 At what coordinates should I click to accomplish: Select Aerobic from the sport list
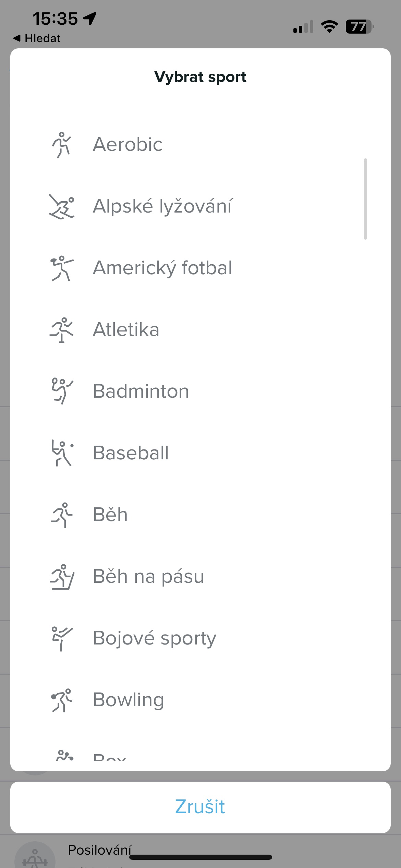[127, 144]
